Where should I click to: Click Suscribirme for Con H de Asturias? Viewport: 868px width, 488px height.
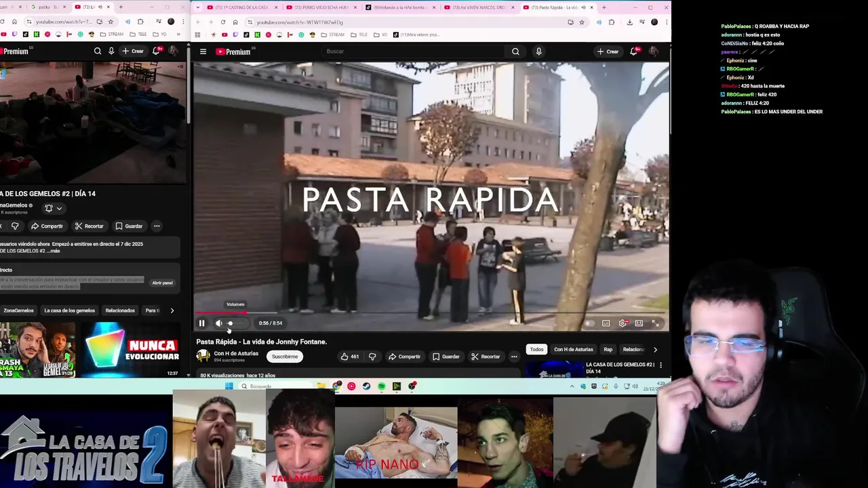[x=285, y=357]
